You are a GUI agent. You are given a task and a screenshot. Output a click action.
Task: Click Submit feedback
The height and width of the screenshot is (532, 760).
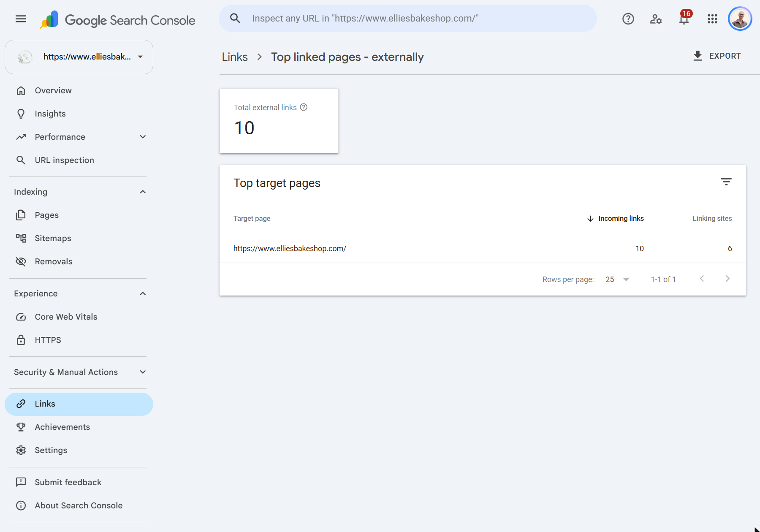point(79,482)
